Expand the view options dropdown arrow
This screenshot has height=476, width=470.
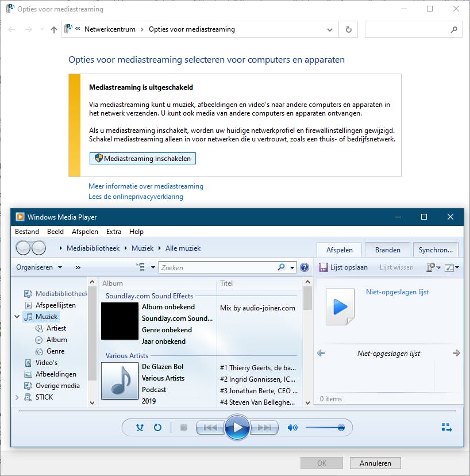(x=153, y=267)
